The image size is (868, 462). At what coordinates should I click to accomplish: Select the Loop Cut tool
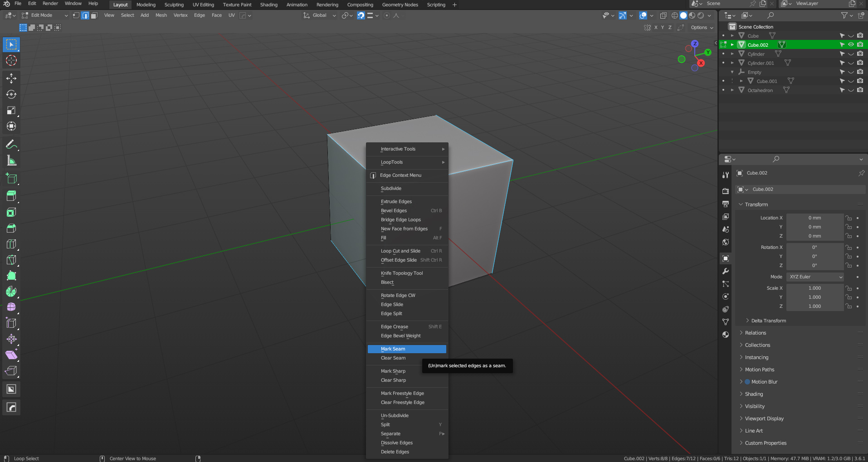coord(11,244)
